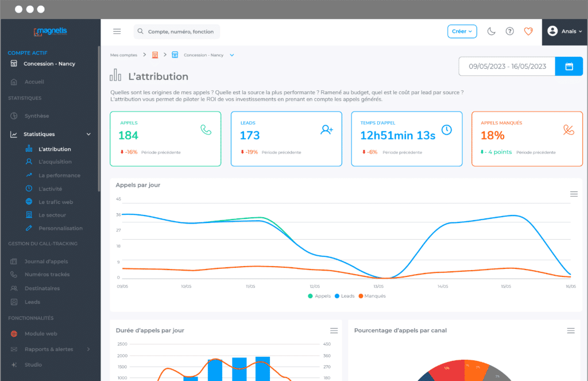Open L'activité statistics page
The height and width of the screenshot is (381, 588).
coord(51,189)
